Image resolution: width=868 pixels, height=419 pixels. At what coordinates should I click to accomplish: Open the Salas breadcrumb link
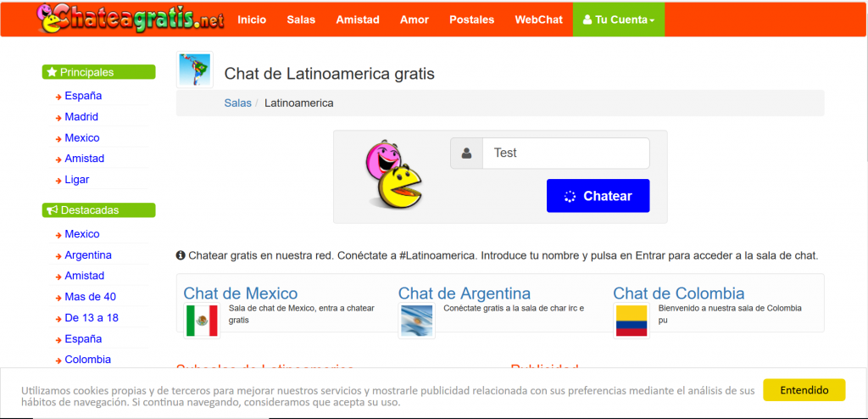pyautogui.click(x=237, y=103)
